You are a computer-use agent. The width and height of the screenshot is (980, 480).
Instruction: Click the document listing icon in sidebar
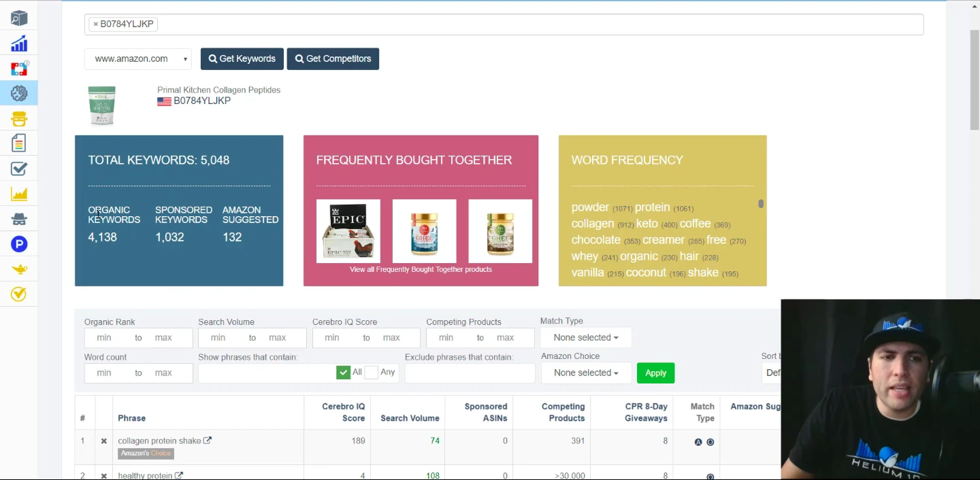pyautogui.click(x=19, y=143)
